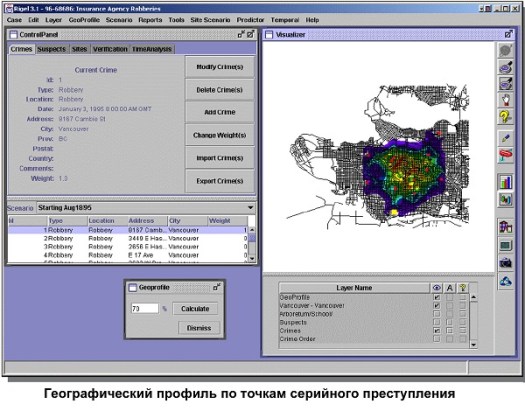Click the Modify Crime(s) button
Viewport: 525px width, 418px height.
coord(220,67)
